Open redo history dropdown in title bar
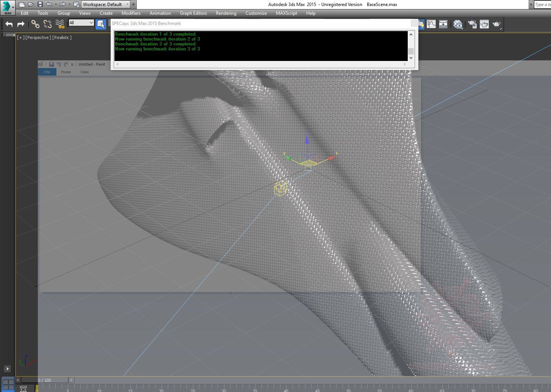This screenshot has width=551, height=392. coord(69,5)
